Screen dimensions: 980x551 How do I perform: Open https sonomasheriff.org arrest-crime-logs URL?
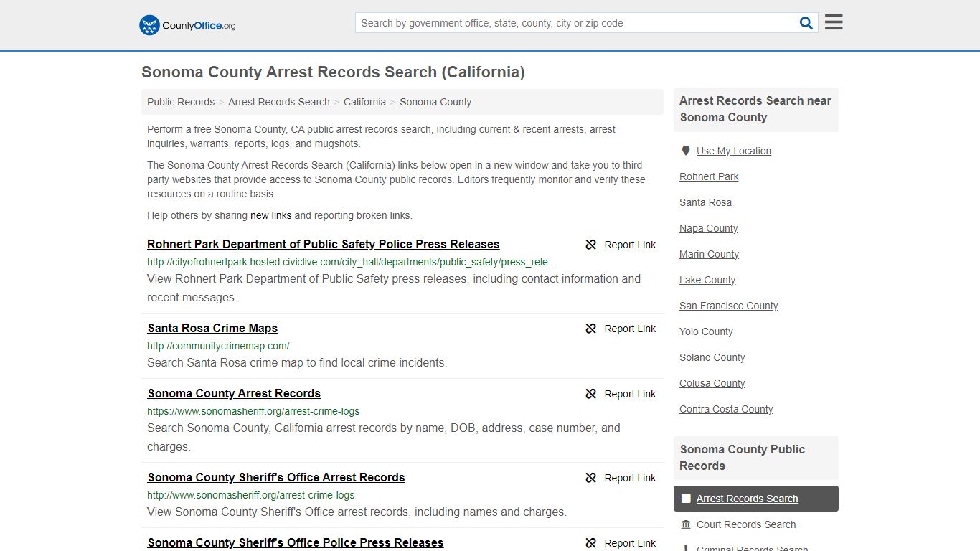[253, 411]
